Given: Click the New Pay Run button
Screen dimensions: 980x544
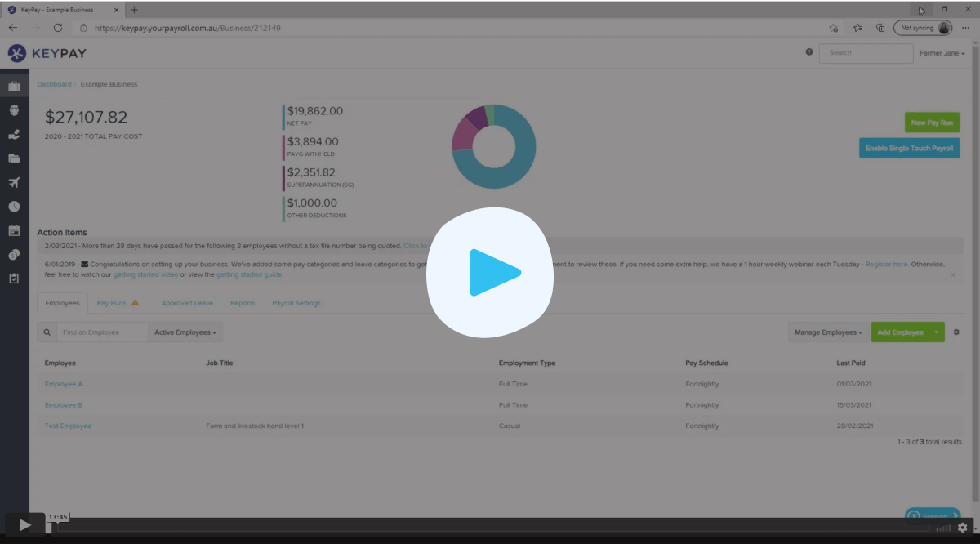Looking at the screenshot, I should pos(932,122).
